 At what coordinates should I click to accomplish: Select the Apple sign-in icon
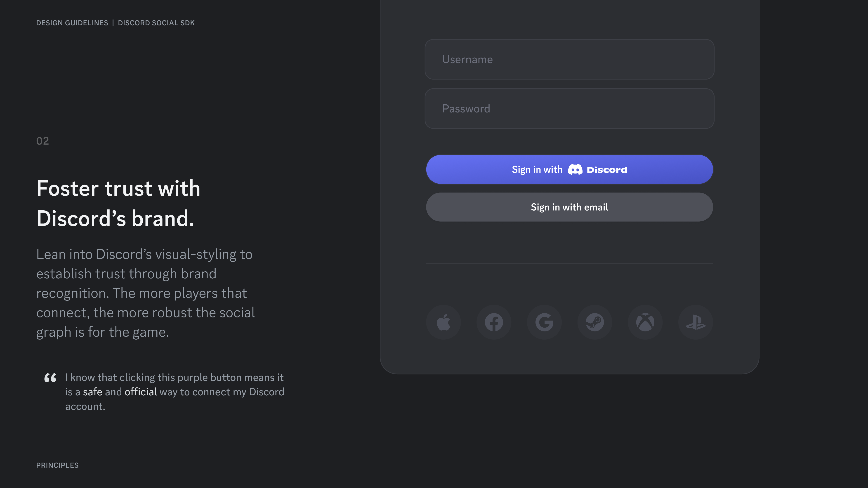[x=443, y=322]
